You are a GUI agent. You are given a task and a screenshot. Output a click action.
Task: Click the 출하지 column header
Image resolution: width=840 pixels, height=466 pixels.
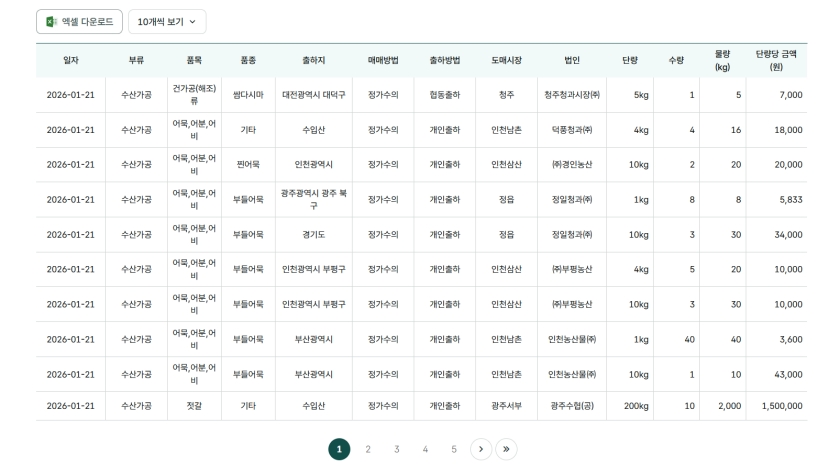tap(313, 60)
